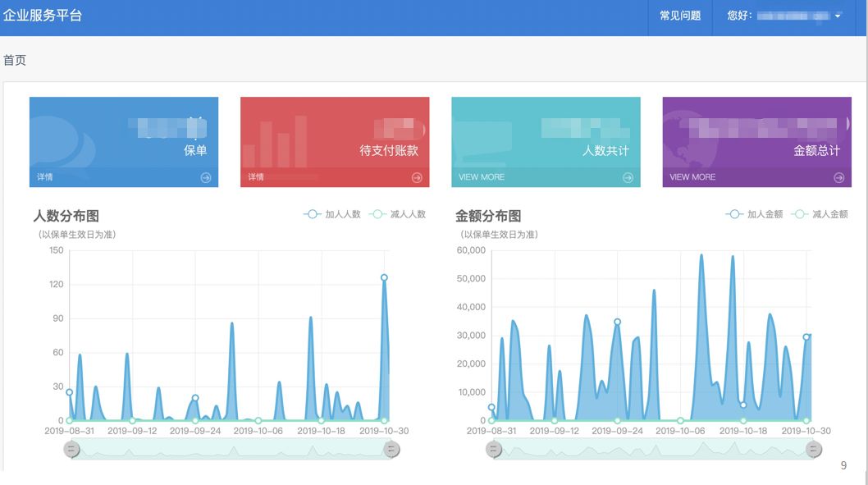868x485 pixels.
Task: Click the peak data point on 2019-10-30 人数 chart
Action: [384, 277]
